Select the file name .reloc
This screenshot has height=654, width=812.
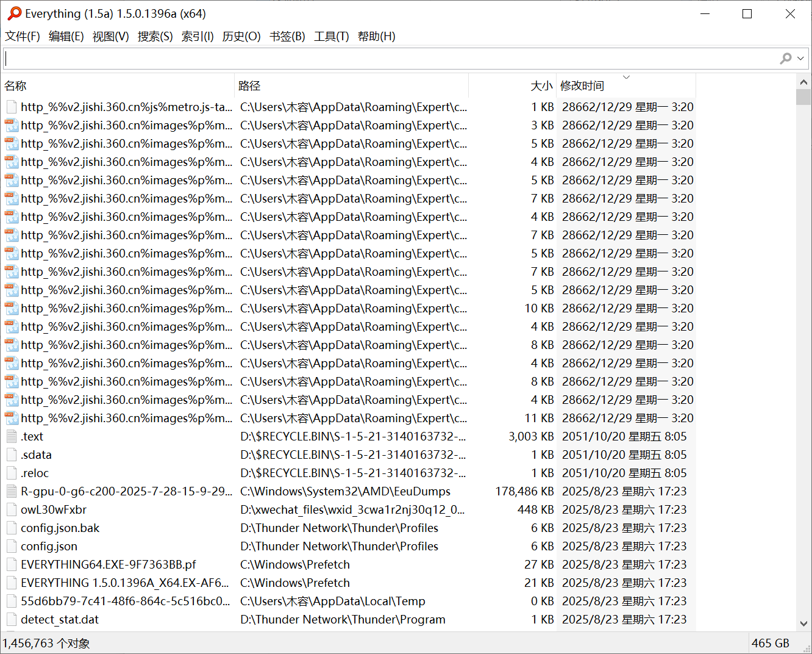pyautogui.click(x=35, y=473)
